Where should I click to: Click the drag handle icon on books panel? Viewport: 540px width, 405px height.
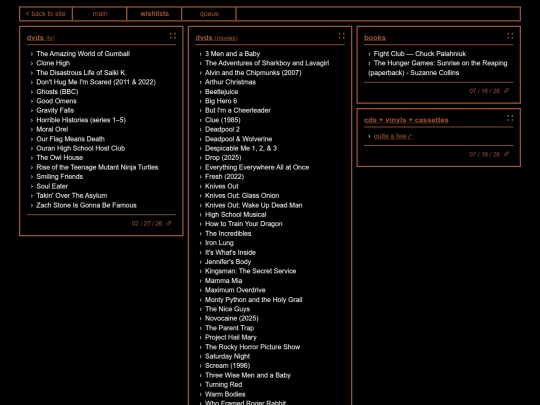click(510, 36)
